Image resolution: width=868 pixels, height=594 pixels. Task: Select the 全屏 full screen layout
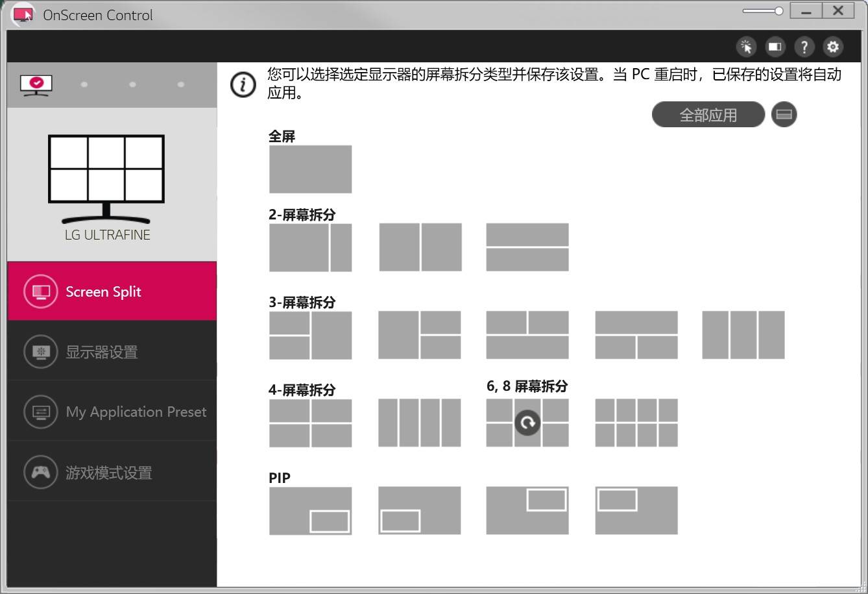click(310, 169)
